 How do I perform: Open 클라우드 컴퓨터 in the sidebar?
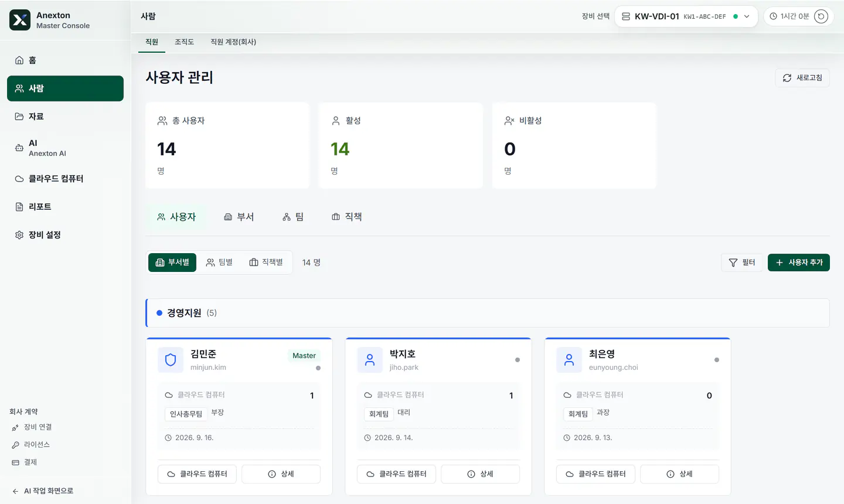tap(65, 179)
